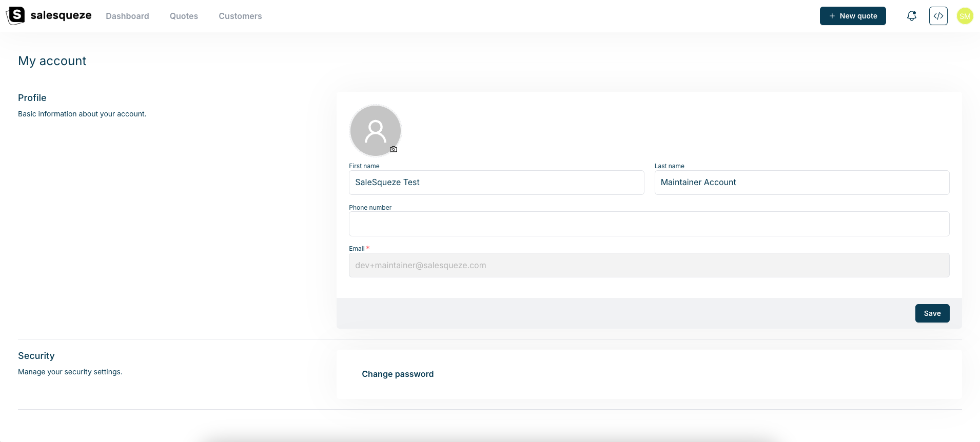This screenshot has height=442, width=980.
Task: Open the developer code icon
Action: [938, 16]
